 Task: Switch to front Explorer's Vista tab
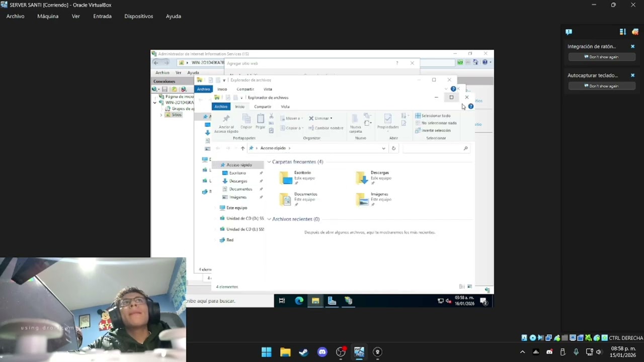tap(285, 107)
